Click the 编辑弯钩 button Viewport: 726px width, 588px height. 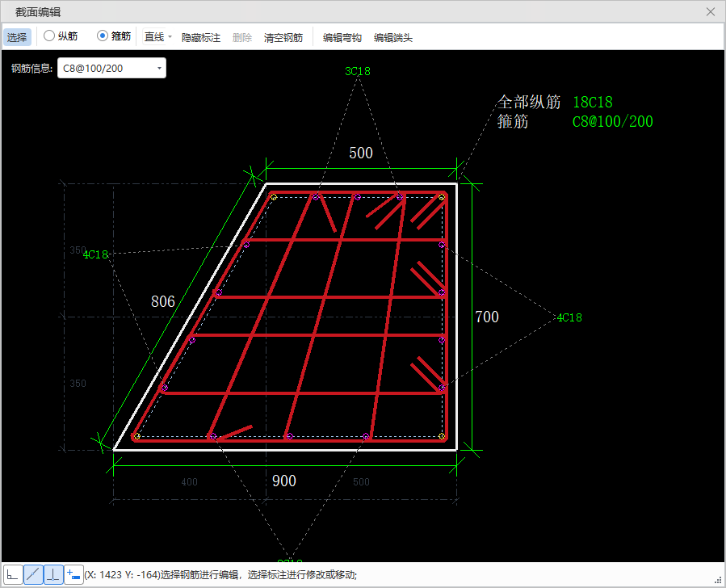tap(342, 37)
